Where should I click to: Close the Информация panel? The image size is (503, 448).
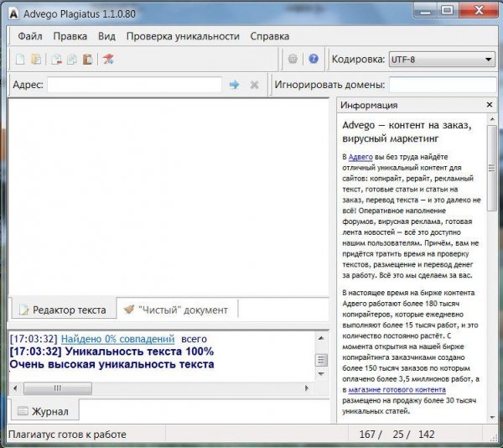coord(490,105)
